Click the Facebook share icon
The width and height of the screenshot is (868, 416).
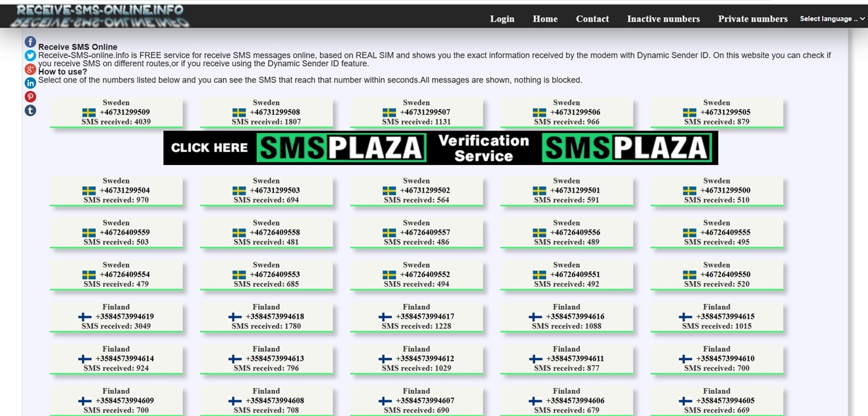tap(30, 42)
